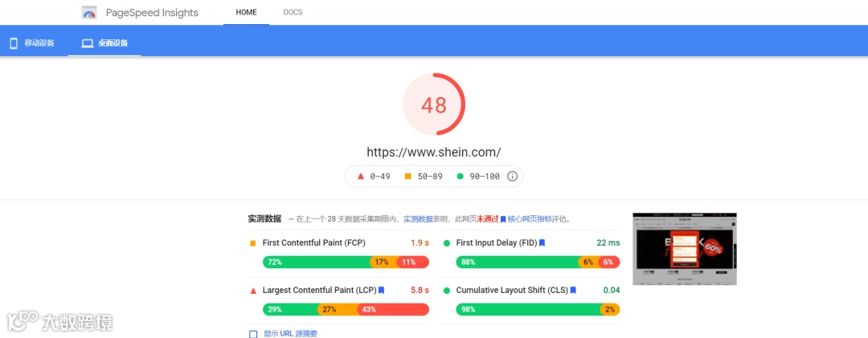This screenshot has width=868, height=338.
Task: Click the green circle icon beside CLS
Action: point(447,290)
